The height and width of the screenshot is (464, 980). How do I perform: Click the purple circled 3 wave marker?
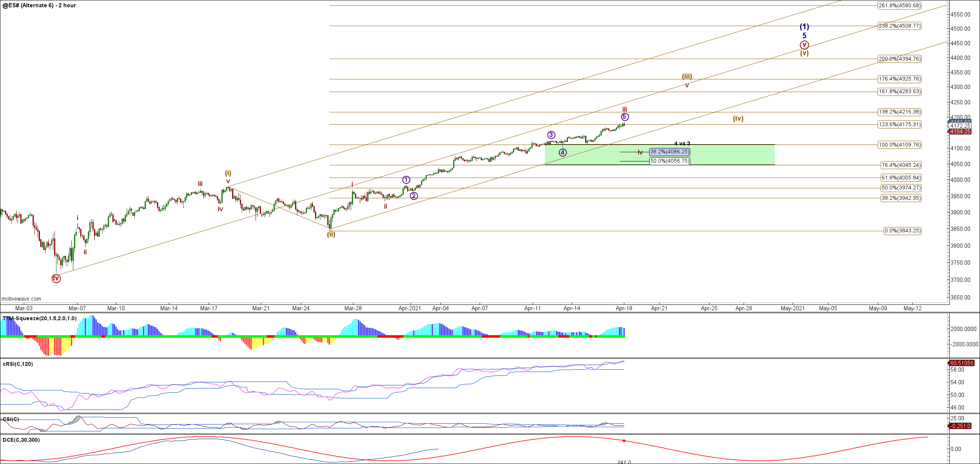click(x=551, y=135)
